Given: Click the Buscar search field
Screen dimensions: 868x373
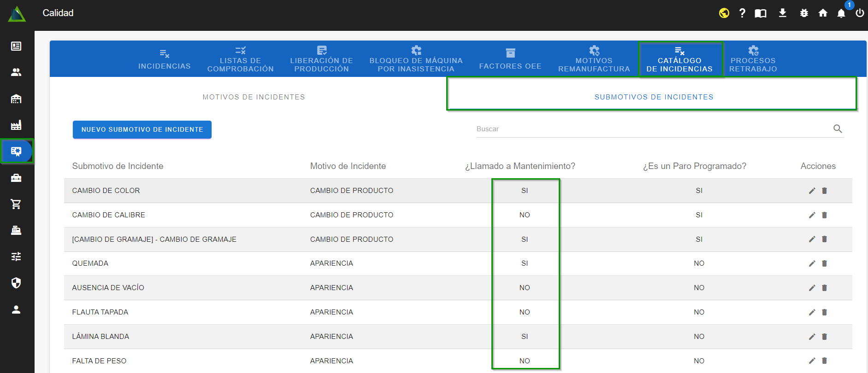Looking at the screenshot, I should click(650, 129).
